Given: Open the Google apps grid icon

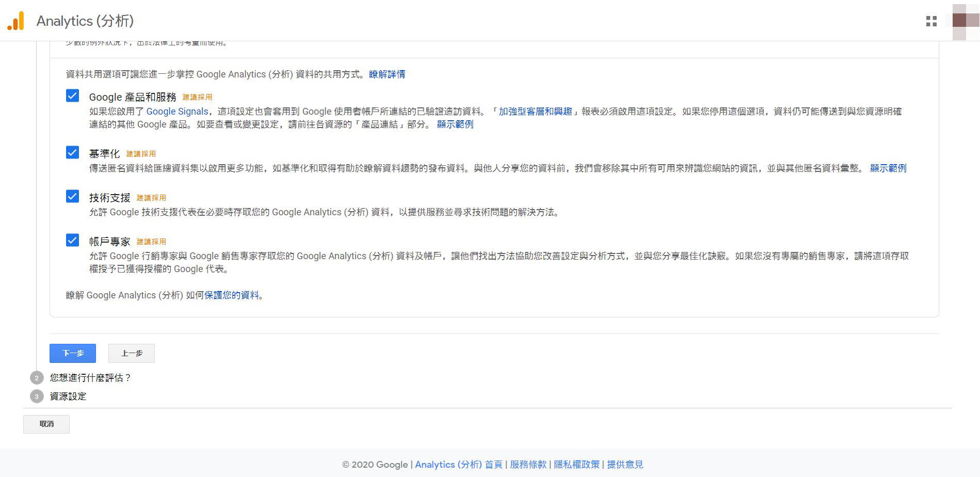Looking at the screenshot, I should [931, 21].
